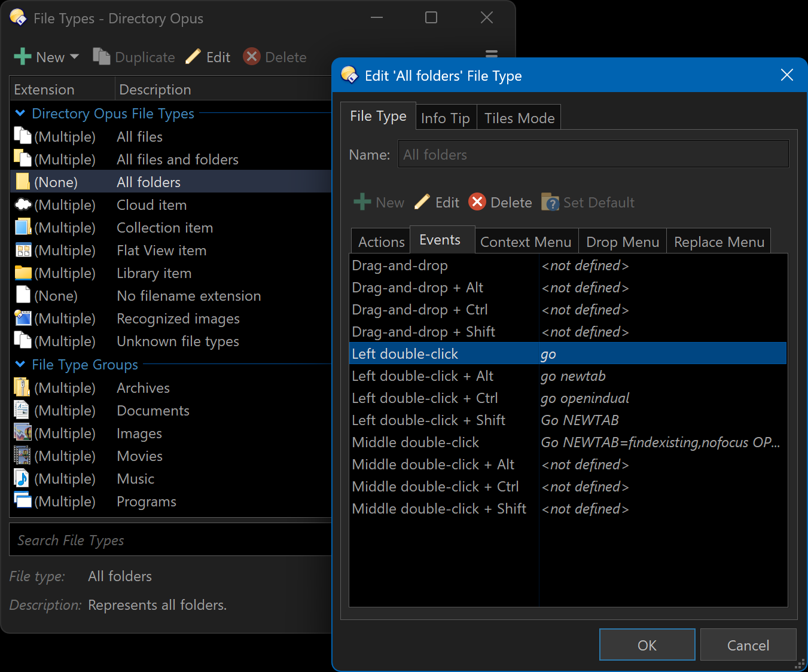Switch to the Context Menu tab
The width and height of the screenshot is (808, 672).
tap(526, 242)
